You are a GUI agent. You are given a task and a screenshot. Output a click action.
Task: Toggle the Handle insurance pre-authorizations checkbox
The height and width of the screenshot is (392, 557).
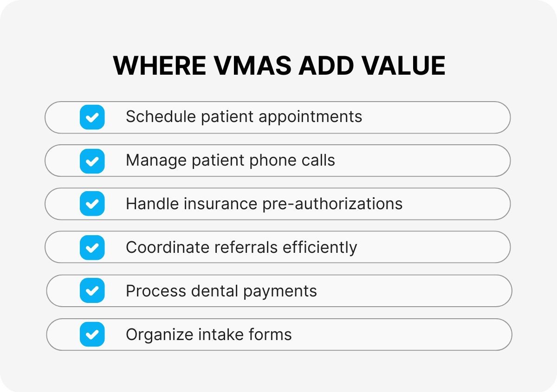click(92, 204)
